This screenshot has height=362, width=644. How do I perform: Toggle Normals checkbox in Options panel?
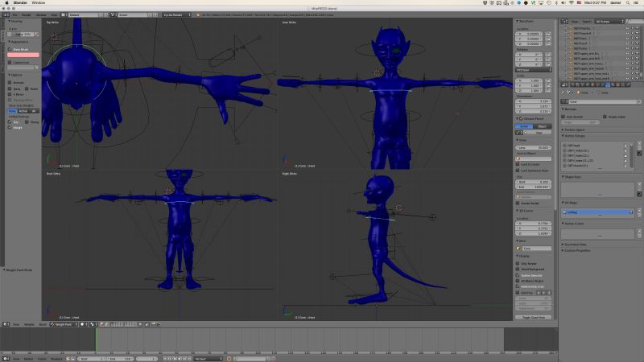coord(10,83)
